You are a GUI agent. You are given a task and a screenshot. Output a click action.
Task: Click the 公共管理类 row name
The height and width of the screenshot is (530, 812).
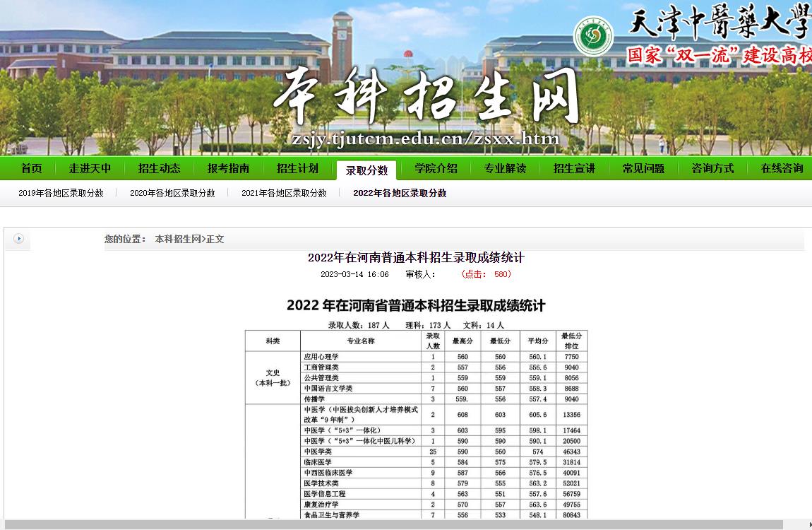321,378
